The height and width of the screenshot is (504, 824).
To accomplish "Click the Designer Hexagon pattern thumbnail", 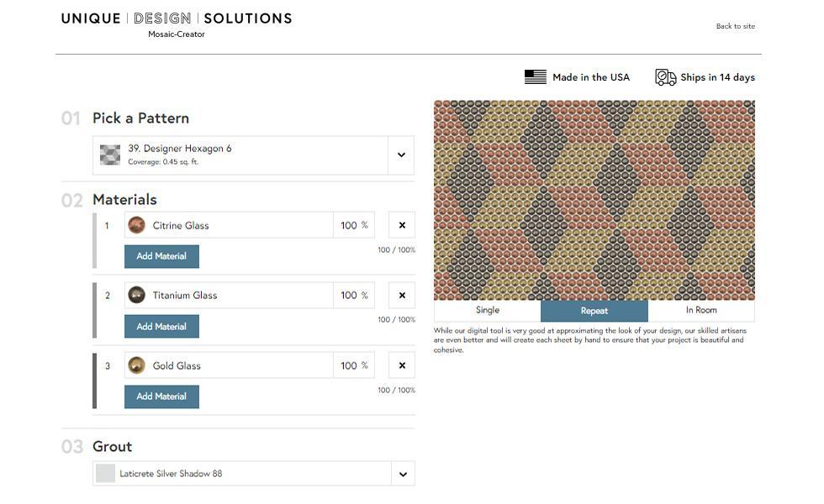I will pos(110,155).
